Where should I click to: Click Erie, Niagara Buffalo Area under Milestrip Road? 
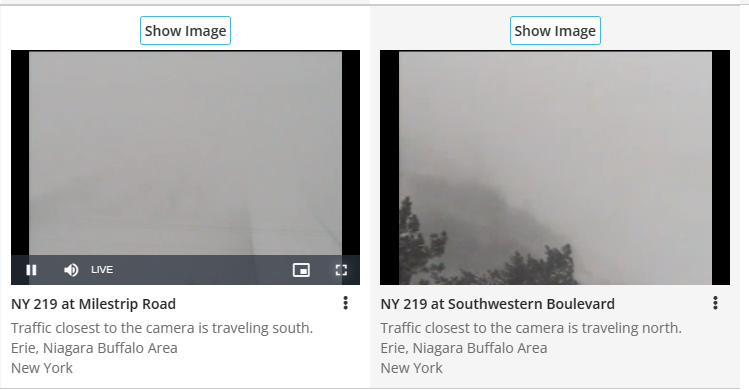[x=94, y=348]
